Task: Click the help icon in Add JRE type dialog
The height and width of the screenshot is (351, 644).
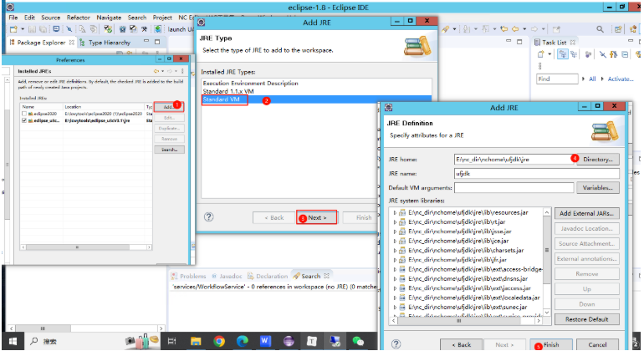Action: coord(208,216)
